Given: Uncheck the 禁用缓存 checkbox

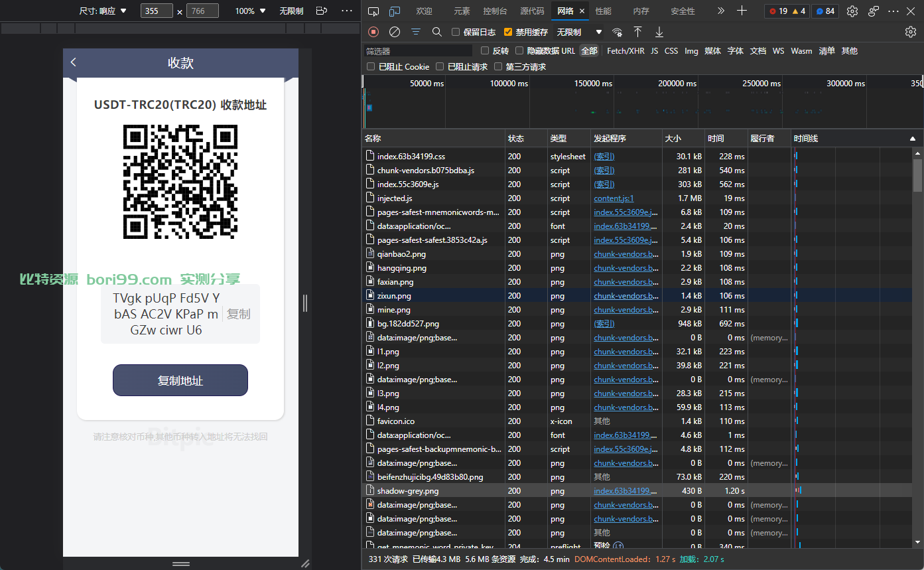Looking at the screenshot, I should tap(508, 32).
